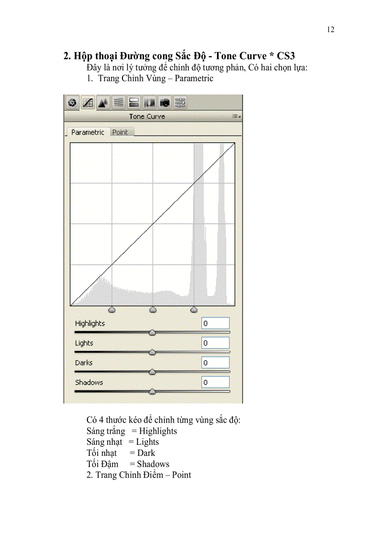Click the diagonal tone curve line
Image resolution: width=392 pixels, height=540 pixels.
(152, 224)
